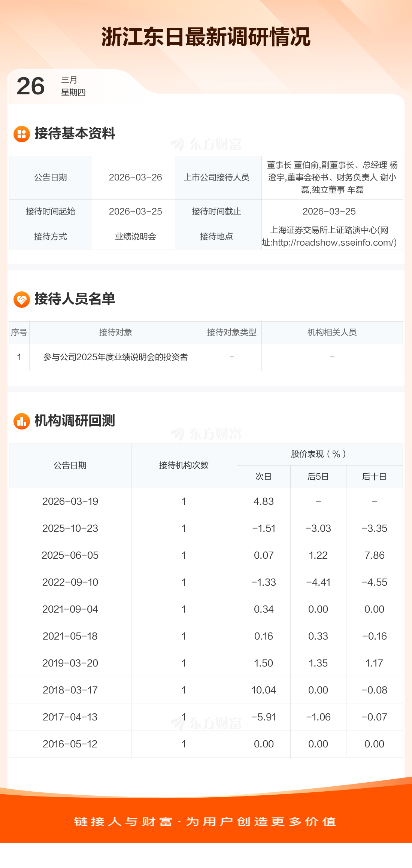Click the 机构相关人员 column header

click(x=332, y=333)
